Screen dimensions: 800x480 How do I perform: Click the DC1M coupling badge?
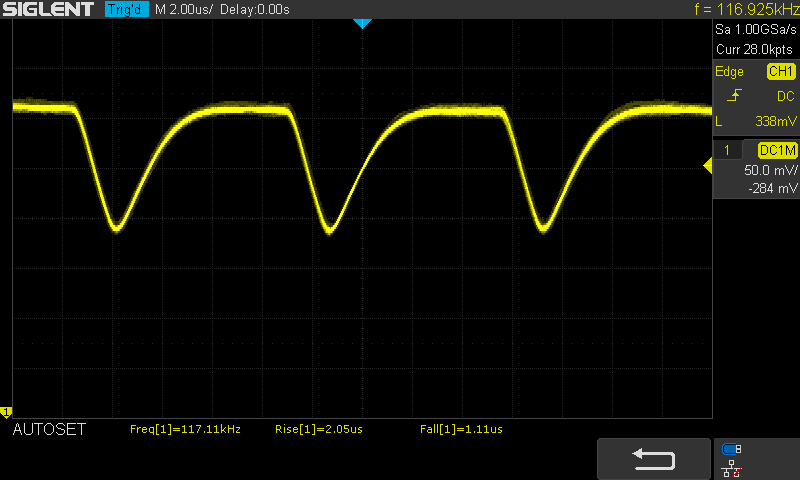(x=777, y=150)
